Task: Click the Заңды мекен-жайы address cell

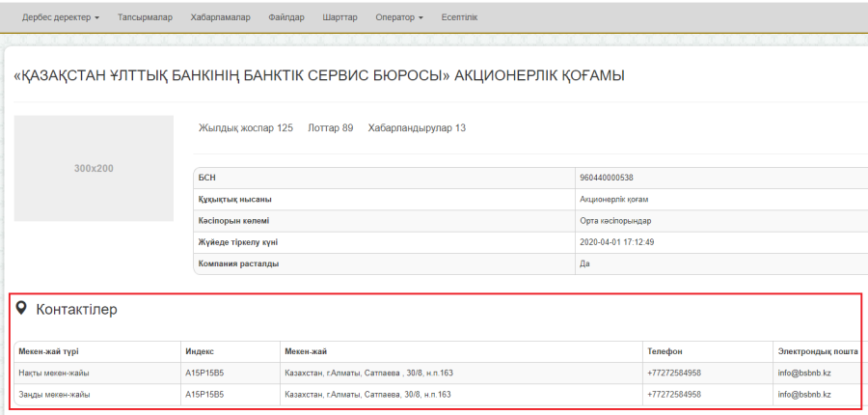Action: point(366,395)
